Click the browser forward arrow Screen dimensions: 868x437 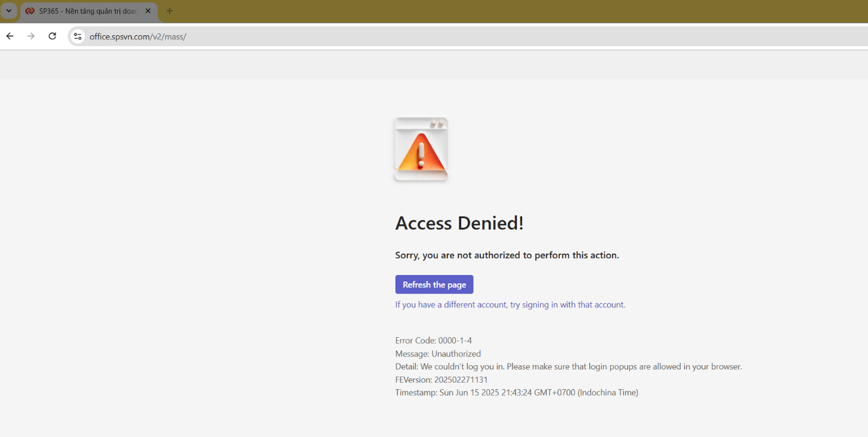point(31,36)
